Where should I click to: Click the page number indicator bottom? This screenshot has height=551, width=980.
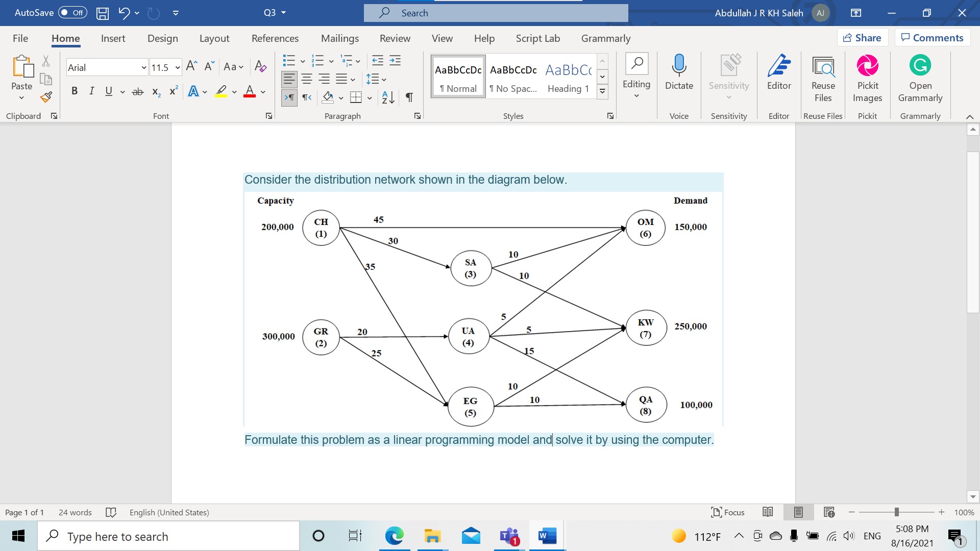pyautogui.click(x=24, y=511)
